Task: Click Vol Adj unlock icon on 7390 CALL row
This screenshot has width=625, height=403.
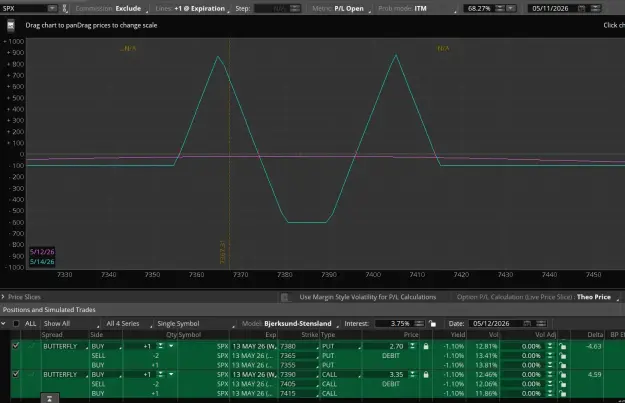Action: pyautogui.click(x=562, y=374)
